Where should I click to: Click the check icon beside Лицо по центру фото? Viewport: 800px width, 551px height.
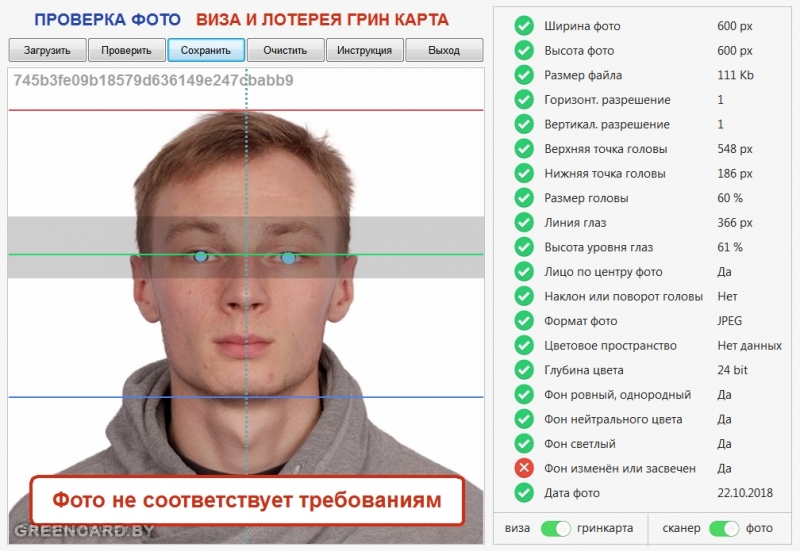click(x=524, y=271)
